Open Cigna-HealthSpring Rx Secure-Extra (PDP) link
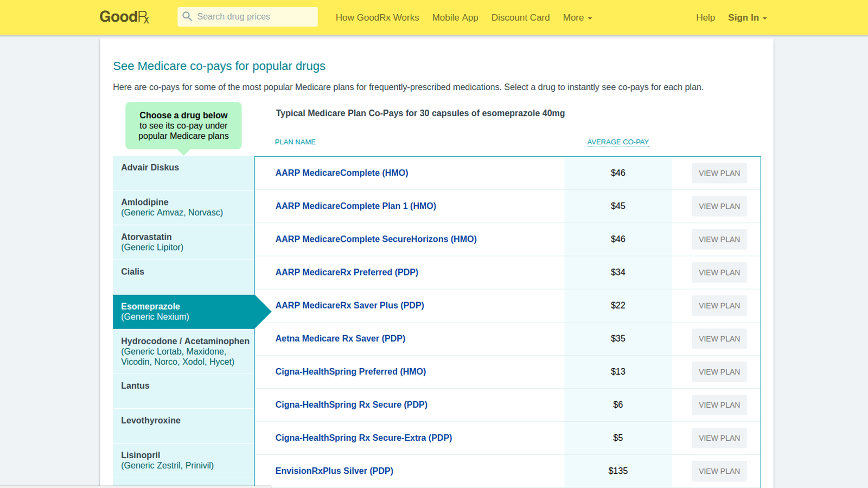The width and height of the screenshot is (868, 488). (x=363, y=438)
